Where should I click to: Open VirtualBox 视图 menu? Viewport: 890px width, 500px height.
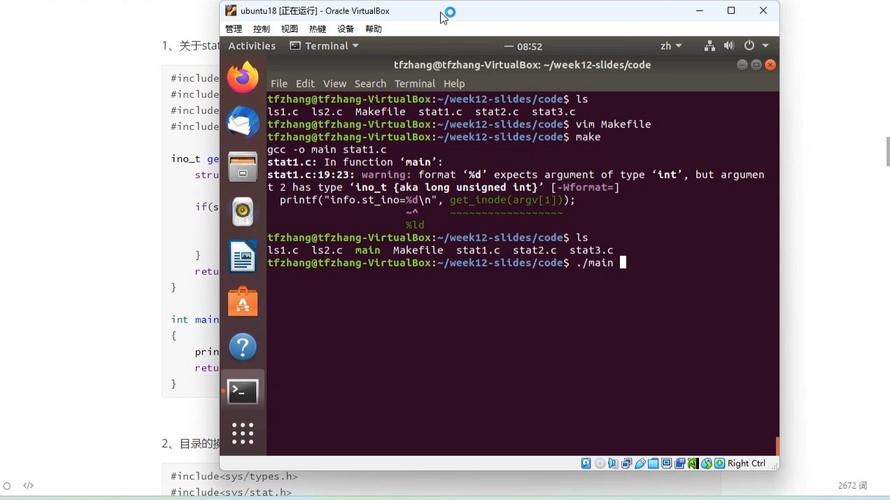pos(289,29)
